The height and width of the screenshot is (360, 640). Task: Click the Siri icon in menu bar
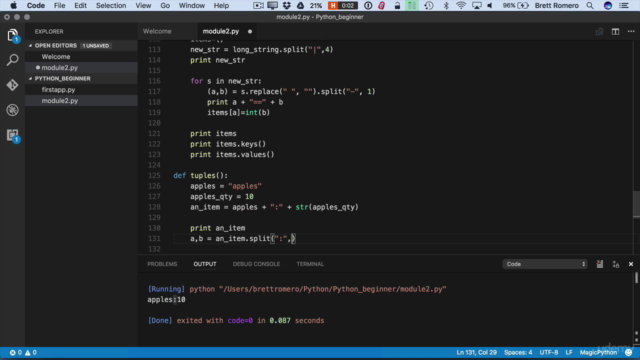tap(608, 5)
